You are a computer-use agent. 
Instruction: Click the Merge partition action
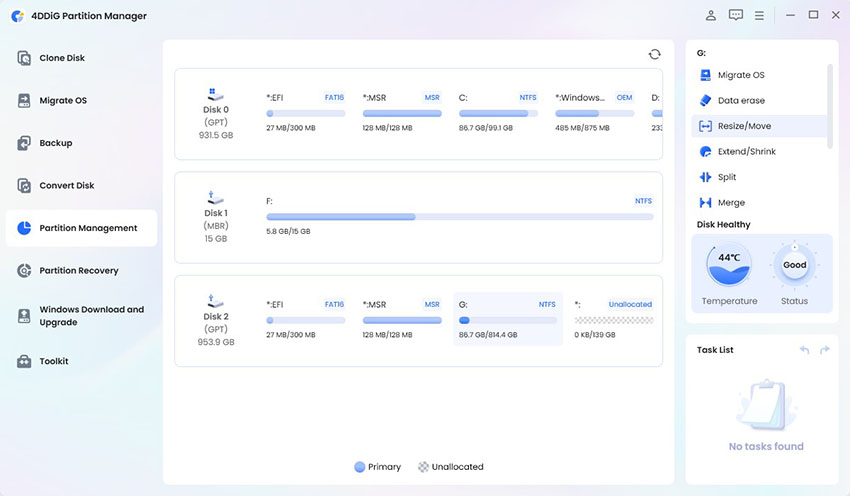pos(731,203)
